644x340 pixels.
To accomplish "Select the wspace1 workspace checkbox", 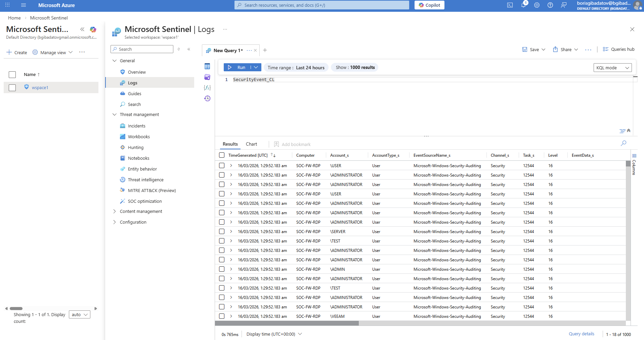I will coord(12,88).
